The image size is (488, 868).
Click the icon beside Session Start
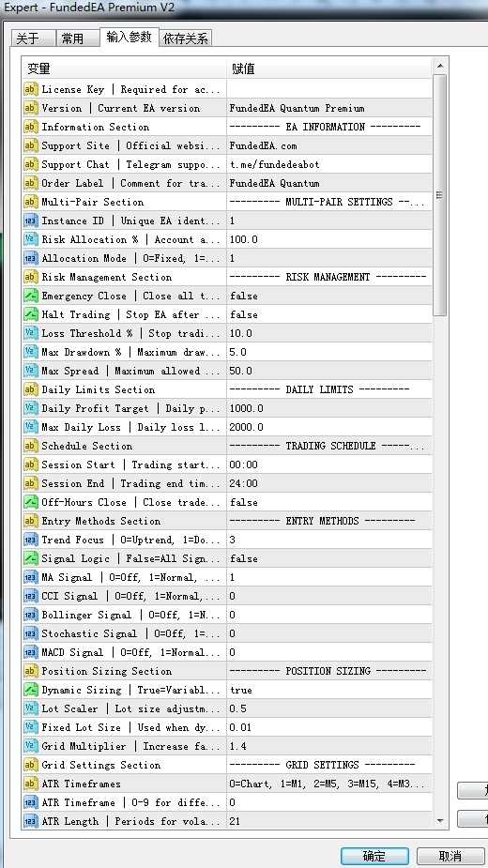tap(31, 465)
